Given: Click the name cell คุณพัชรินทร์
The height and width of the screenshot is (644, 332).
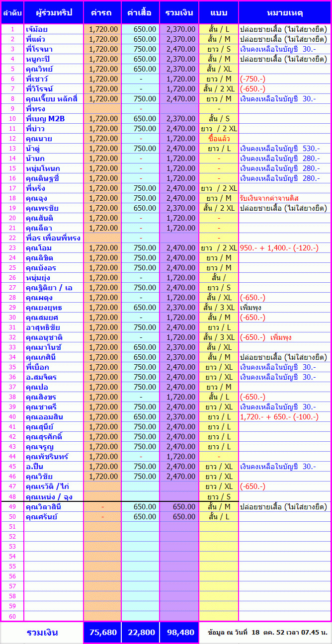Looking at the screenshot, I should pos(54,456).
